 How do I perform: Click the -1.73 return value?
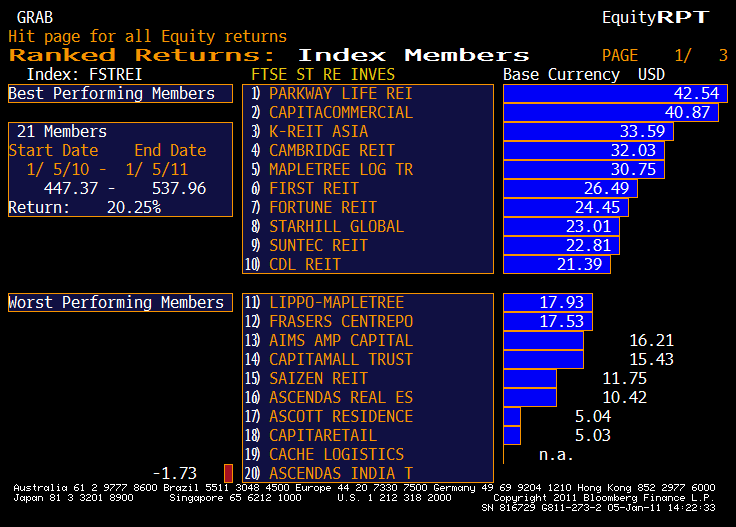point(175,474)
